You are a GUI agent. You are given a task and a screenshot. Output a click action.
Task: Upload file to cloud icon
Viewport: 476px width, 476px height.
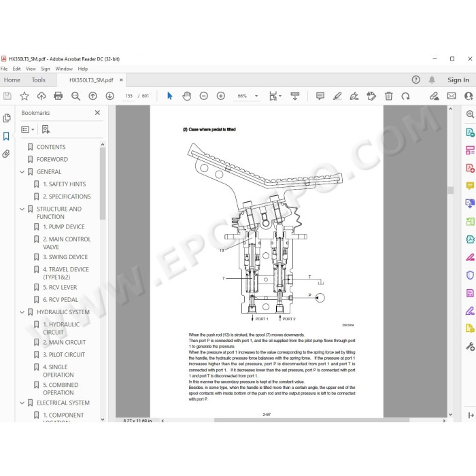click(41, 97)
